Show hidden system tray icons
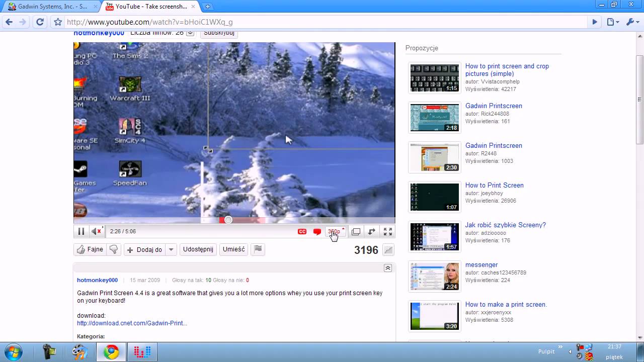 click(x=570, y=351)
